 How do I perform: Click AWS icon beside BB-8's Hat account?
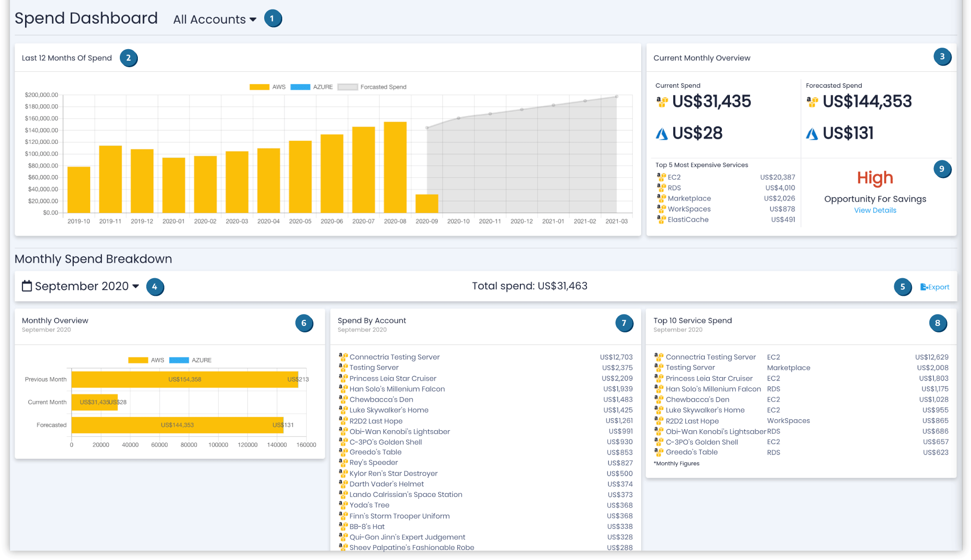pyautogui.click(x=343, y=526)
